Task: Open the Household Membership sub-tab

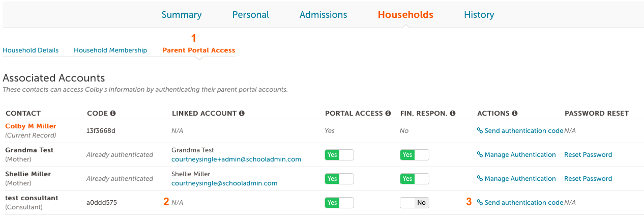Action: click(x=110, y=50)
